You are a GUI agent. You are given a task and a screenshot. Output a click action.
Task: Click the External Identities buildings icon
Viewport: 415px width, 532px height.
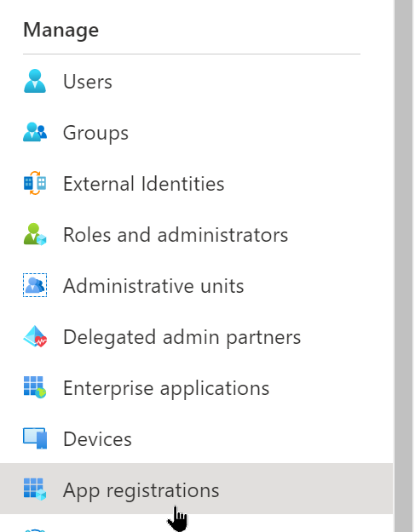[x=35, y=183]
